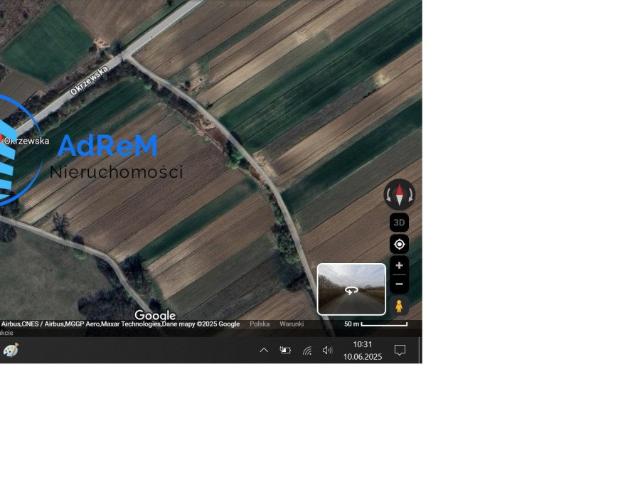
Task: Toggle the 3D view button
Action: tap(399, 223)
